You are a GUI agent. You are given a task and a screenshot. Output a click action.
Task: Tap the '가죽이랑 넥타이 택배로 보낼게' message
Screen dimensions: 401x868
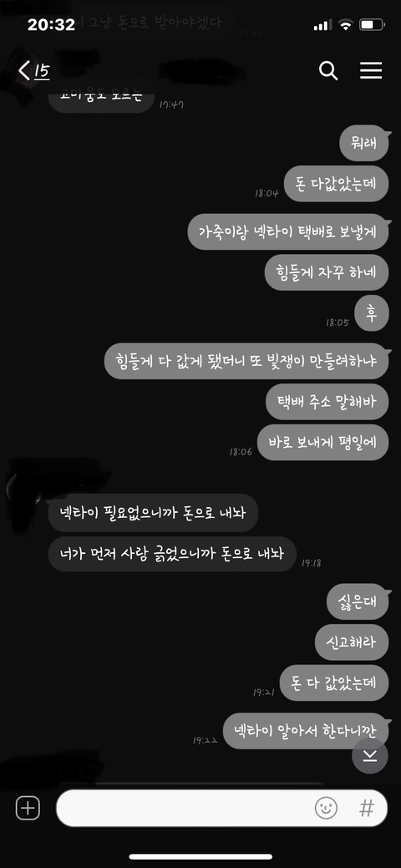pyautogui.click(x=288, y=231)
